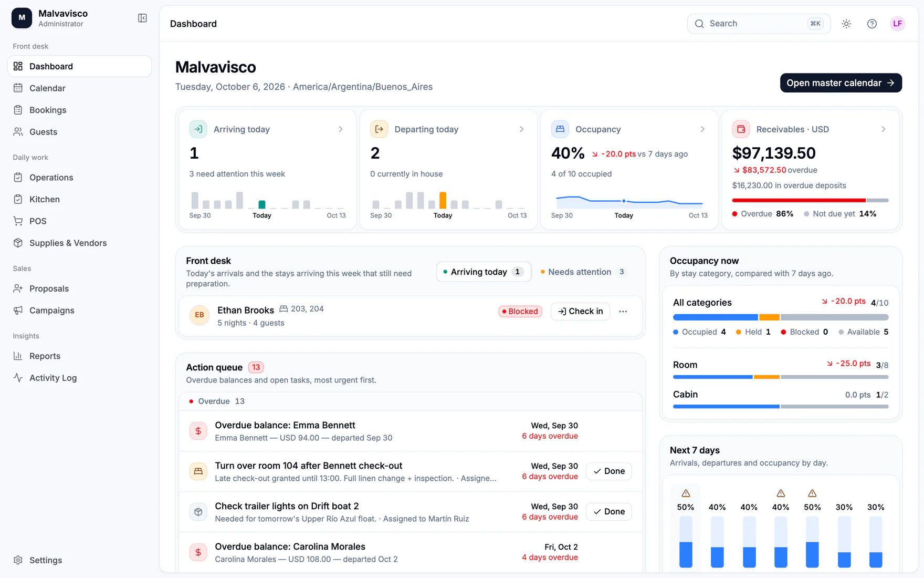924x578 pixels.
Task: Click the warning triangle above the first 50% bar
Action: tap(686, 493)
